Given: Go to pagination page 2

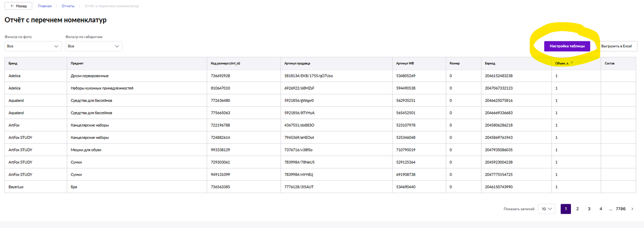Looking at the screenshot, I should click(577, 209).
